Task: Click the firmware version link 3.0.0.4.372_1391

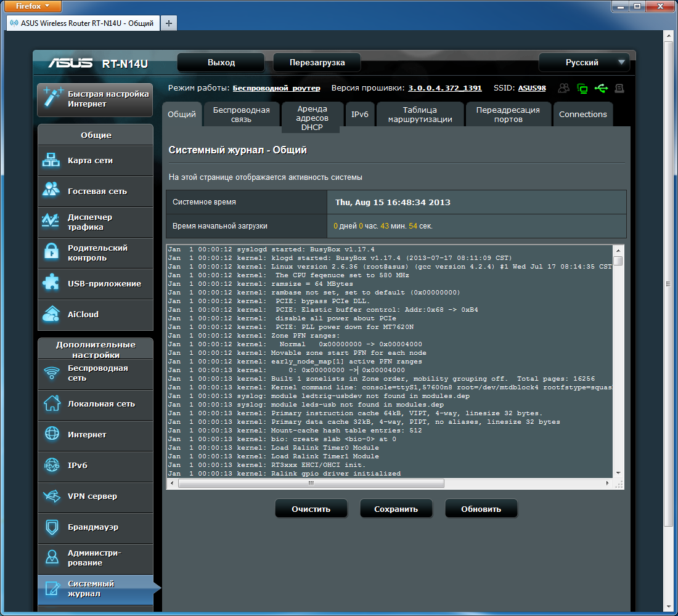Action: (445, 88)
